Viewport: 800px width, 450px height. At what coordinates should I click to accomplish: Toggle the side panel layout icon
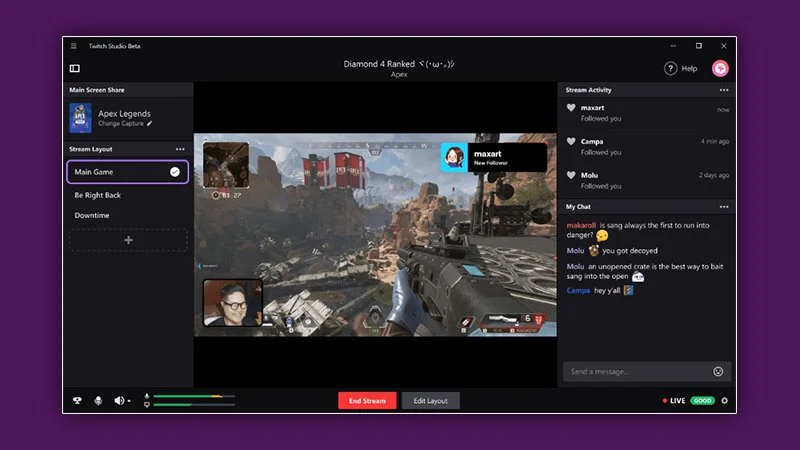[x=74, y=68]
